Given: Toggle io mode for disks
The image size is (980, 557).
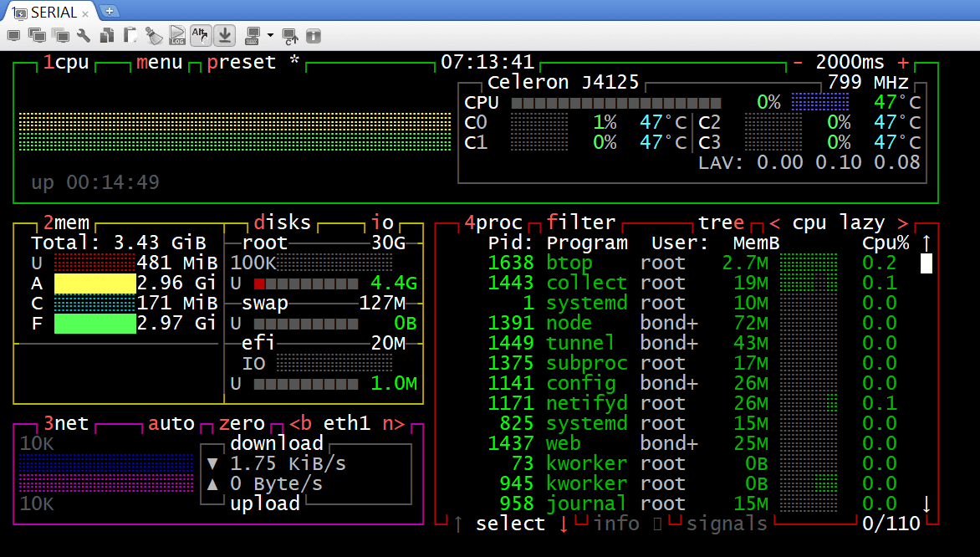Looking at the screenshot, I should tap(382, 222).
